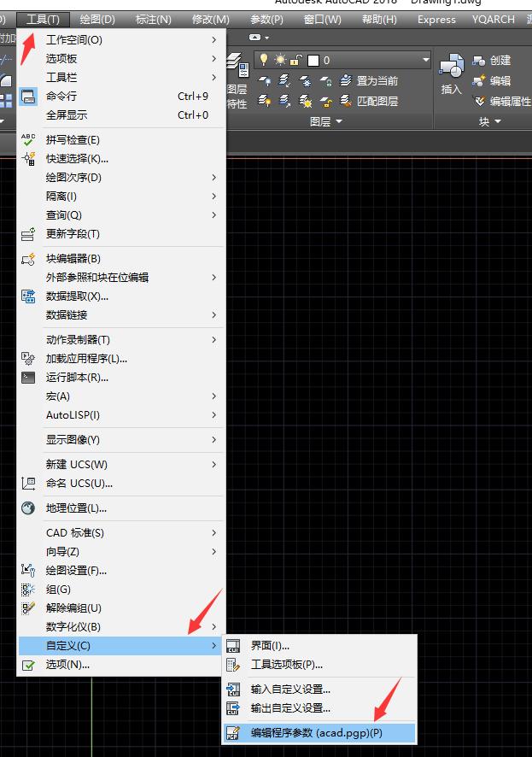
Task: Open the layer 0 dropdown list
Action: 425,60
